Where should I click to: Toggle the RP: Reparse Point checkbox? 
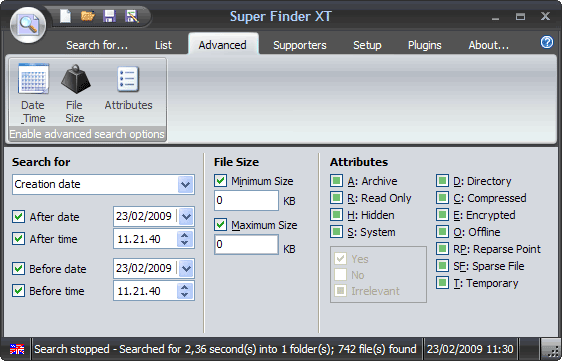(x=442, y=248)
